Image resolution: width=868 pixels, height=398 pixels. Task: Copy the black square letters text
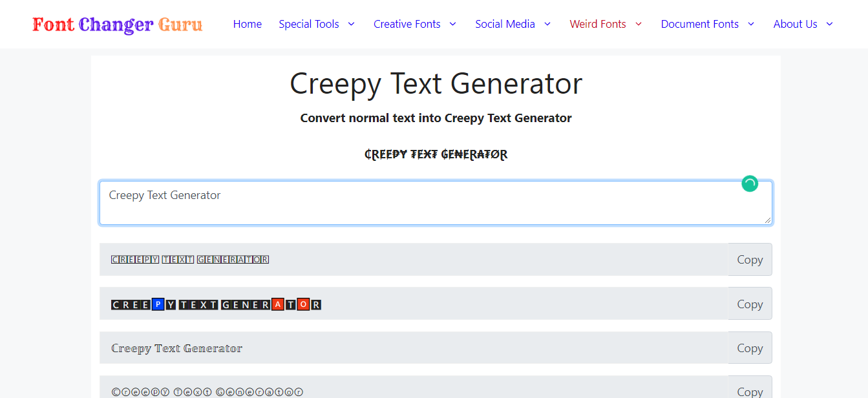[750, 304]
